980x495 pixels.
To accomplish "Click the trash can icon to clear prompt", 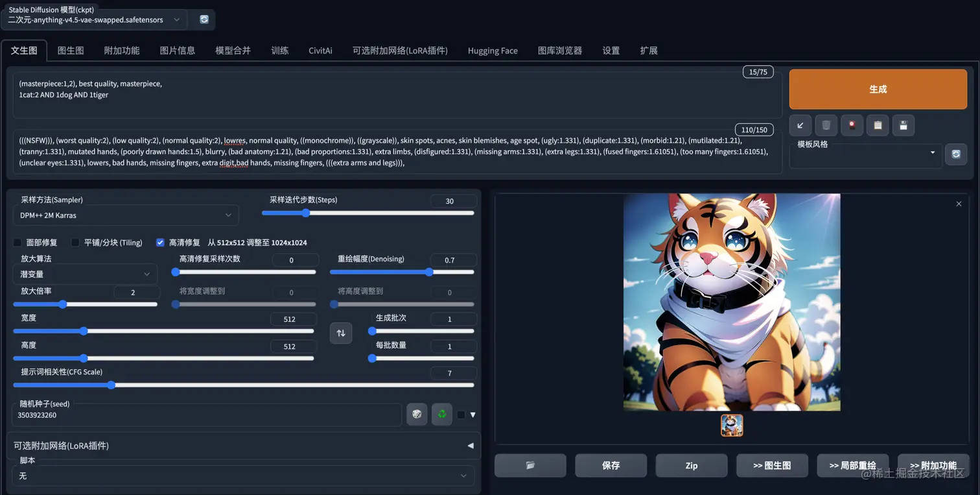I will 826,125.
